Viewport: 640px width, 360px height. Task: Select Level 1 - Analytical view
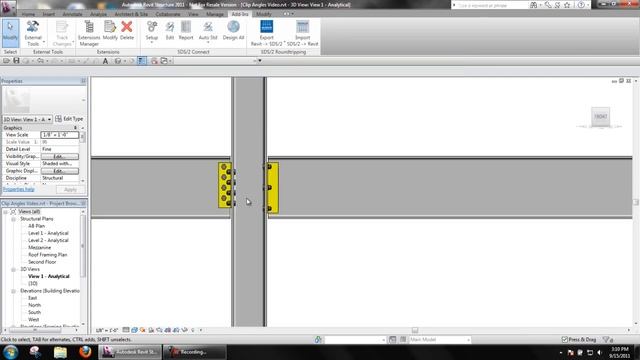coord(48,233)
